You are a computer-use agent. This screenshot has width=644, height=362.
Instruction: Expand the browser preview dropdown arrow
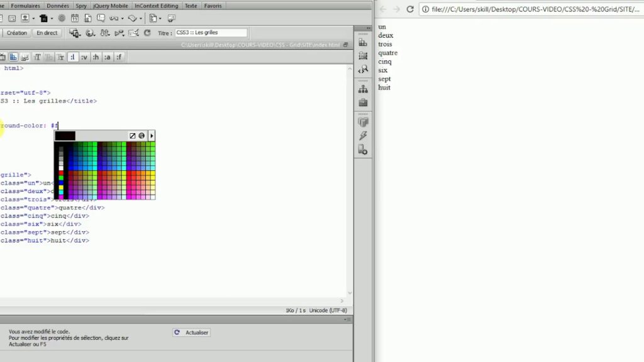[x=94, y=35]
